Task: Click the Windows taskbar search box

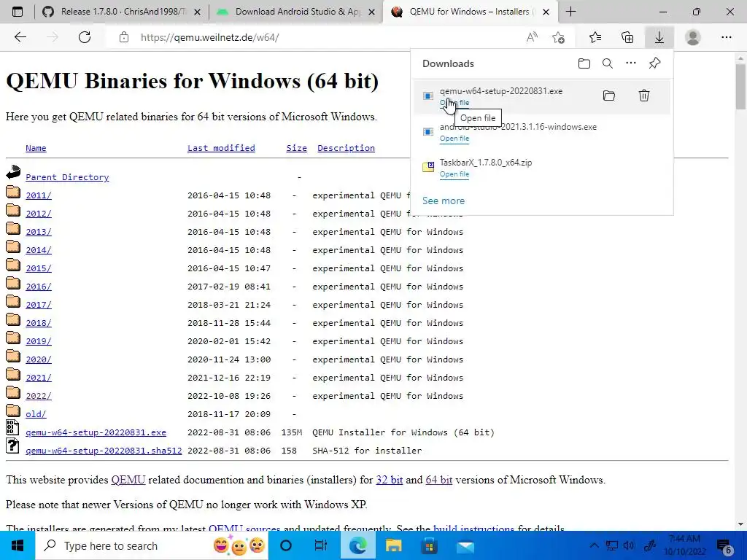Action: click(152, 545)
